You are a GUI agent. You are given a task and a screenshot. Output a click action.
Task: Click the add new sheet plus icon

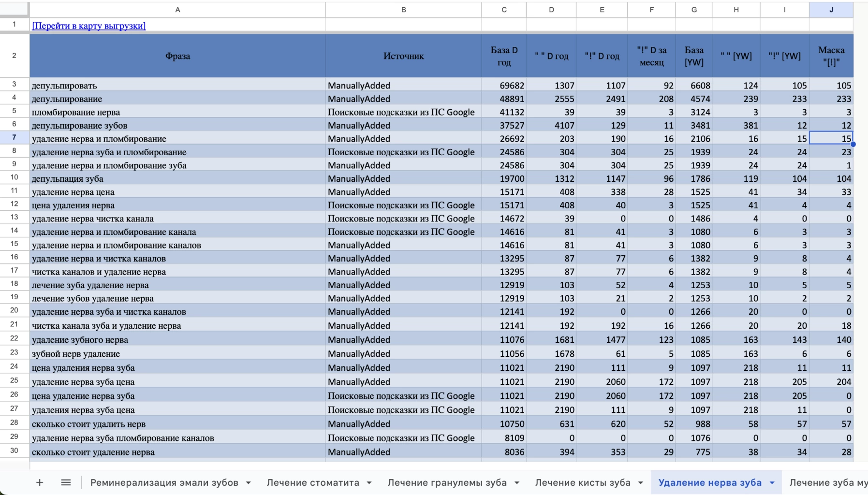tap(40, 482)
